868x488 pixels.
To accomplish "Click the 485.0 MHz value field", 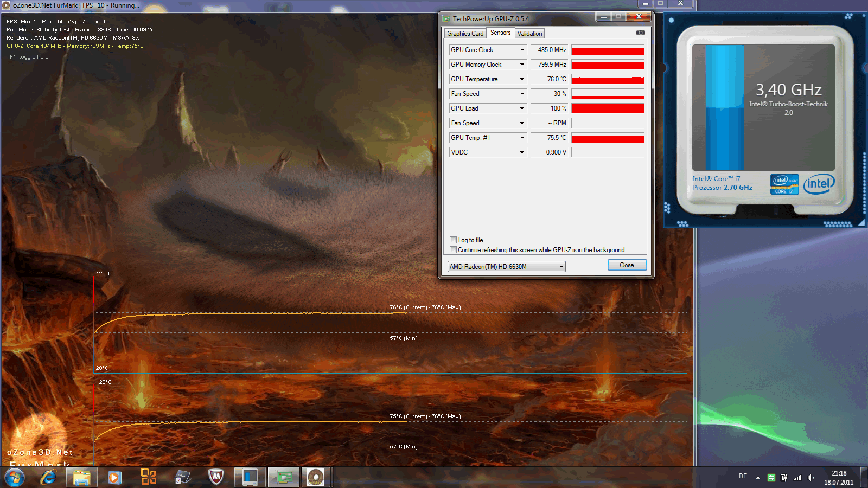I will click(549, 50).
